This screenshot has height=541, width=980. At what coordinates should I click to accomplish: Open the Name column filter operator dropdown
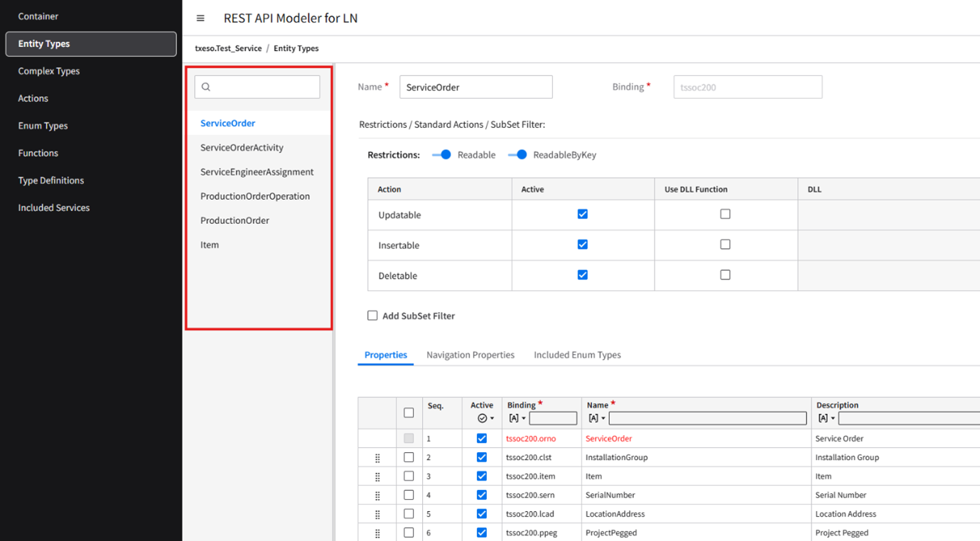click(x=596, y=419)
